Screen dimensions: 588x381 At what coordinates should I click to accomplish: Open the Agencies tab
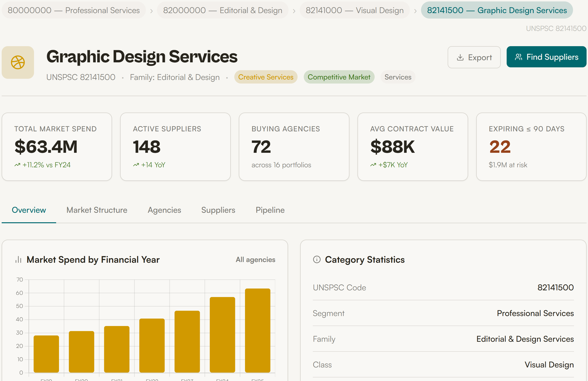(x=164, y=210)
